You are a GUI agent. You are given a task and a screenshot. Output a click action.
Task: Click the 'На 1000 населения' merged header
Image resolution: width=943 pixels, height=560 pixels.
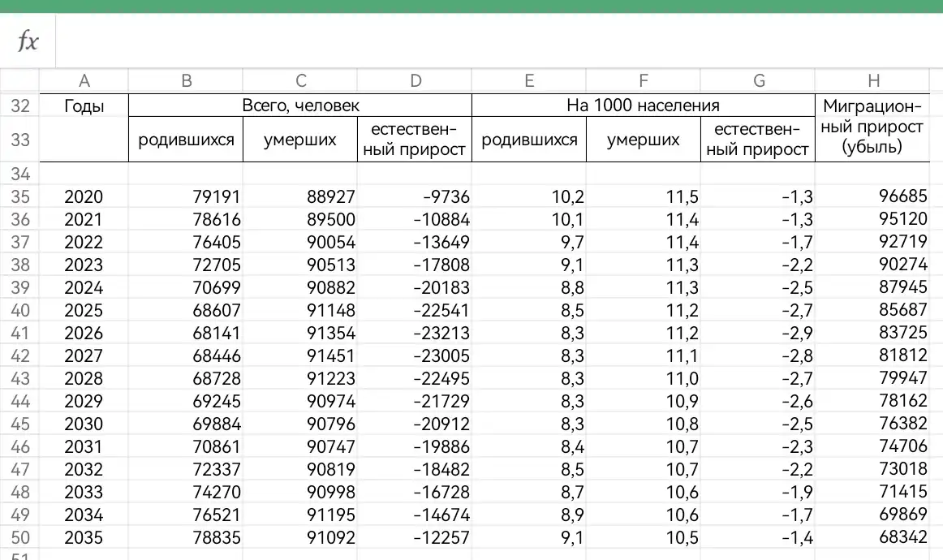pos(643,106)
